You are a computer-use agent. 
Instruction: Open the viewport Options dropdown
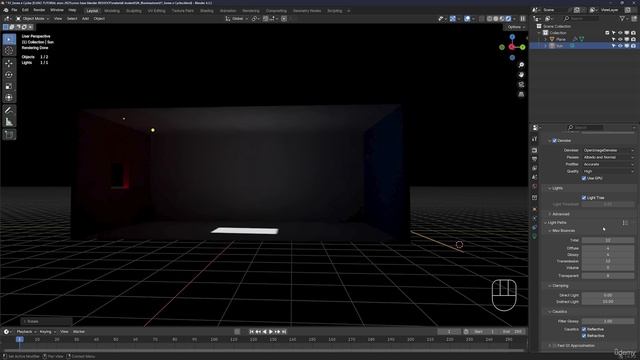[516, 27]
